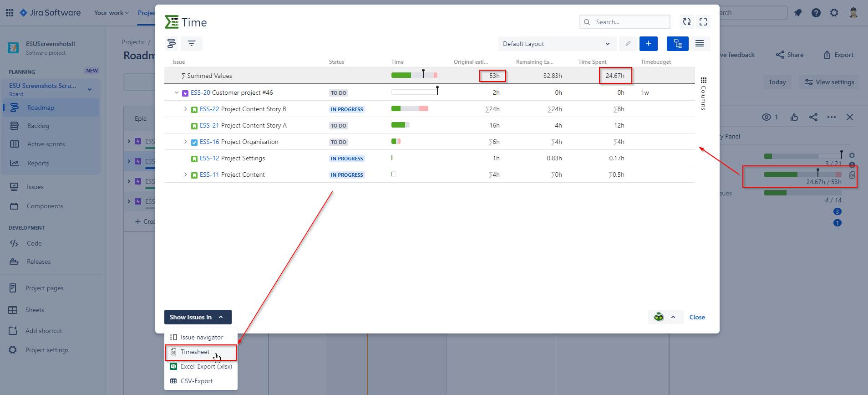Click the pencil edit layout icon

pyautogui.click(x=628, y=44)
